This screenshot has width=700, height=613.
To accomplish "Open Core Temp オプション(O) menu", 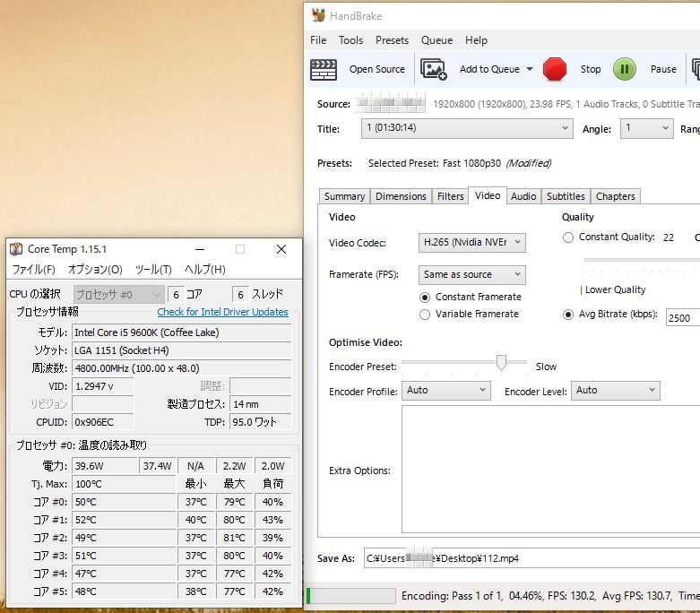I will click(x=95, y=269).
